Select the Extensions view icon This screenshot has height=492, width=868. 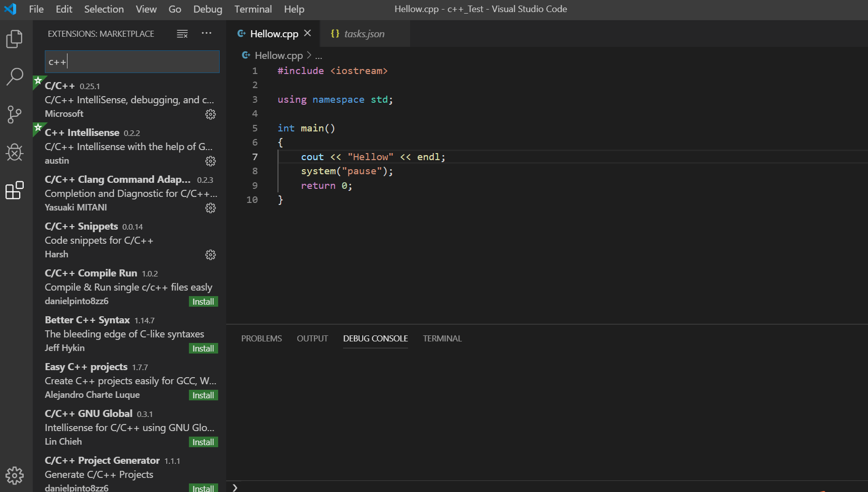pos(15,190)
